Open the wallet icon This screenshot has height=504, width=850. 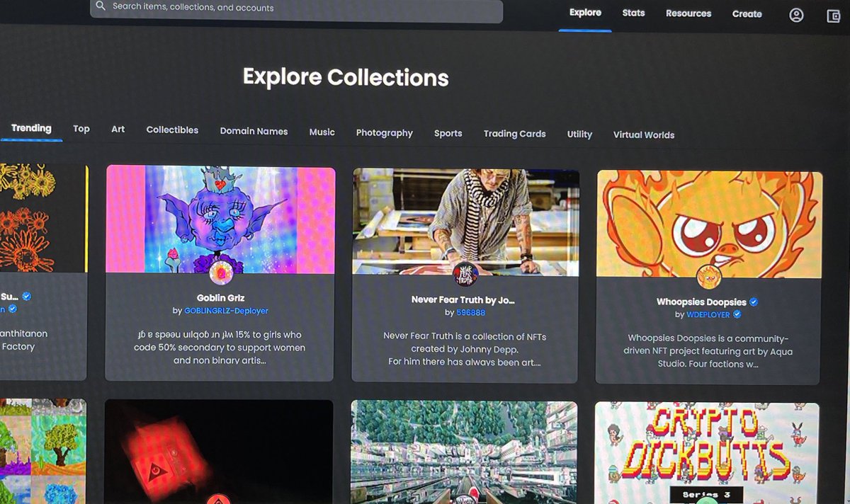click(834, 16)
